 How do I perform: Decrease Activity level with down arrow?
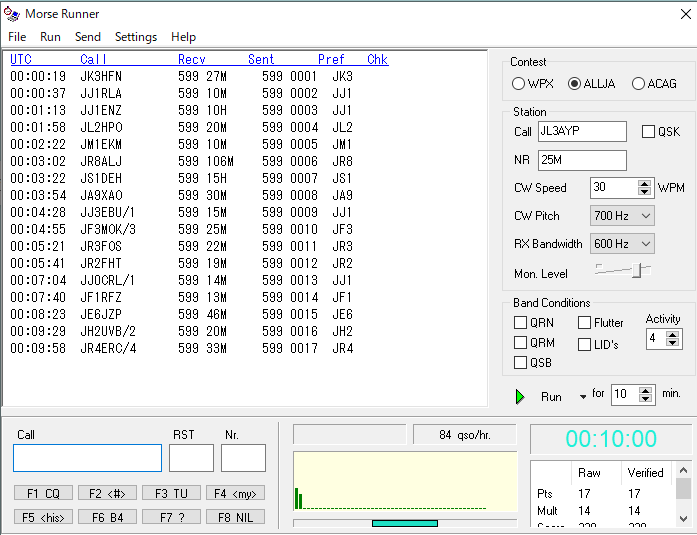[673, 343]
